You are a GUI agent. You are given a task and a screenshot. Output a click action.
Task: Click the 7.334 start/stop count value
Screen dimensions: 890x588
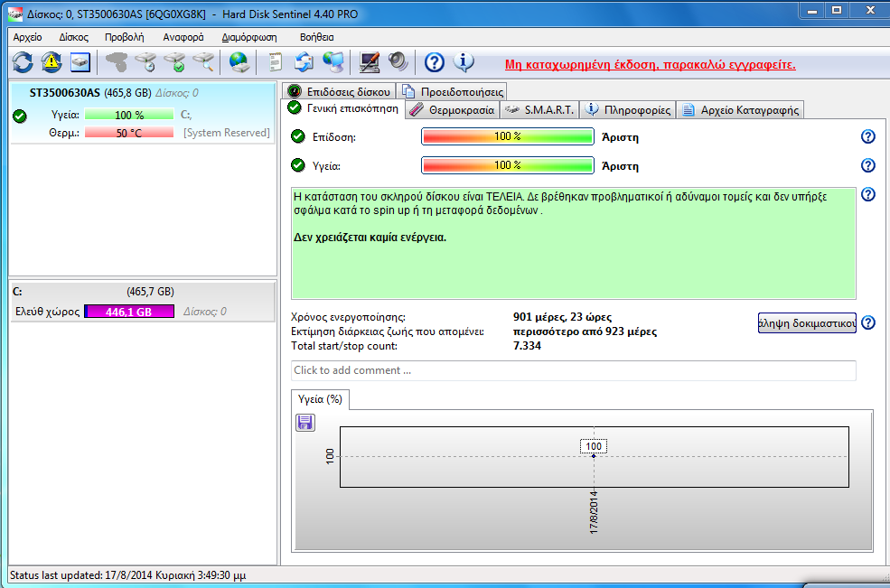point(527,346)
